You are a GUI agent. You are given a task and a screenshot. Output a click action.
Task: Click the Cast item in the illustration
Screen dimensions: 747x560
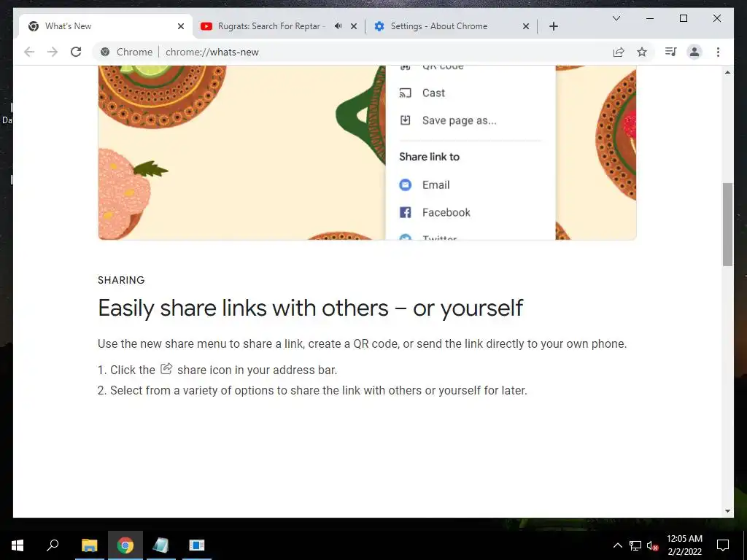tap(422, 93)
